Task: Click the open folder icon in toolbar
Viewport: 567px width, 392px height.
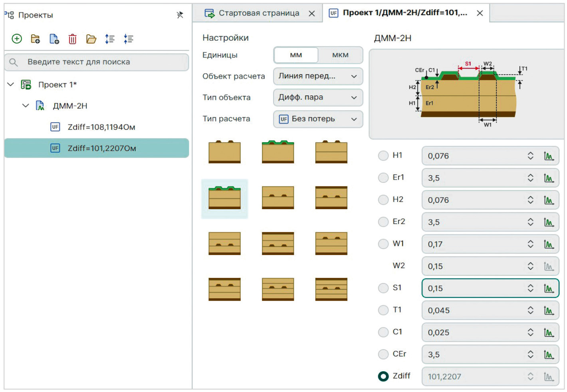Action: 91,39
